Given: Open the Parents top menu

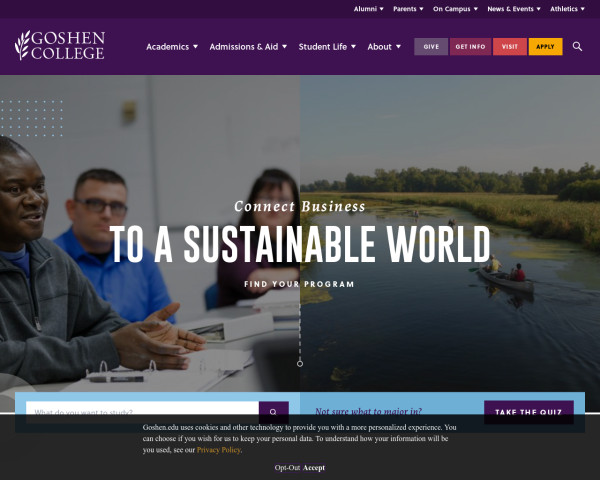Looking at the screenshot, I should [x=408, y=9].
